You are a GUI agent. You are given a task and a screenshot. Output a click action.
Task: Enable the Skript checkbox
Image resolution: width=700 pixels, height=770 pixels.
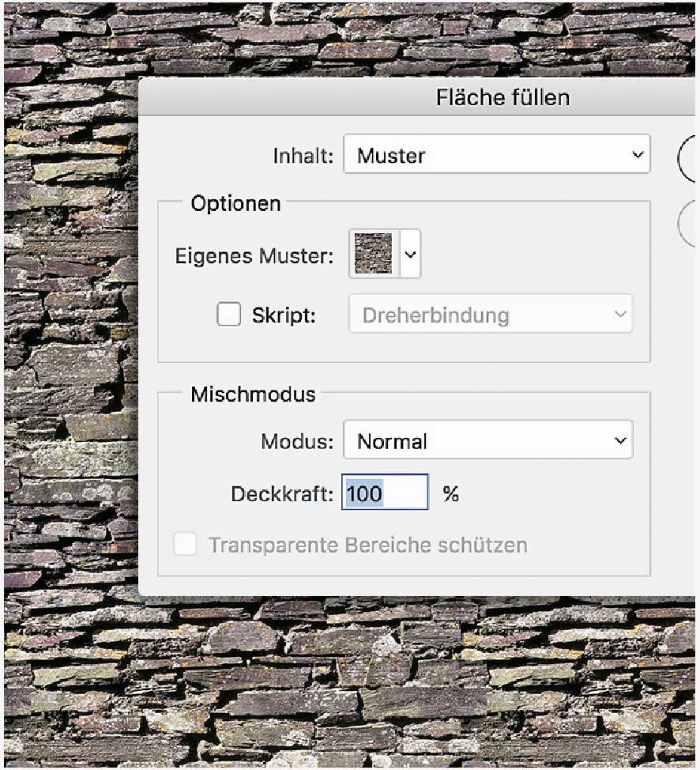pos(229,315)
